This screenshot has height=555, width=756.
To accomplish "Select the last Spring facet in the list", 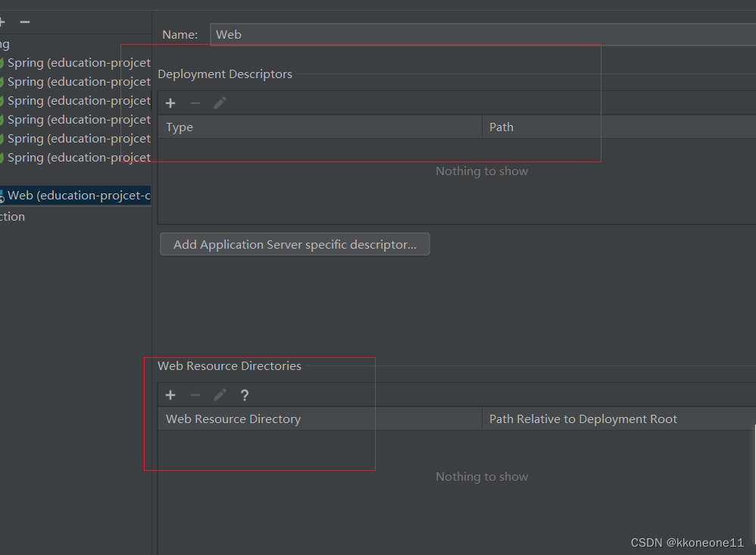I will pos(76,157).
